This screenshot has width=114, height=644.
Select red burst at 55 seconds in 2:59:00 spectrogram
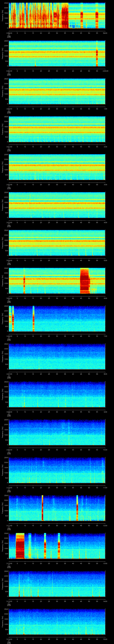[x=97, y=54]
